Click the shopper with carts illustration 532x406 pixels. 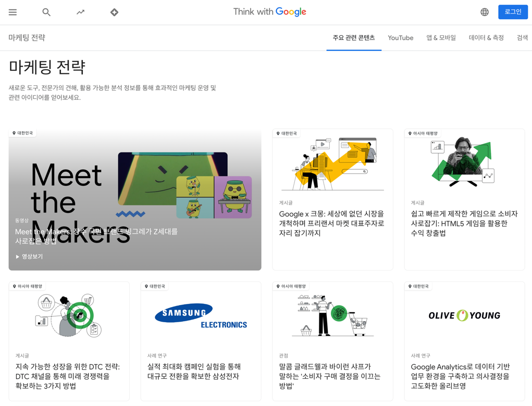pyautogui.click(x=332, y=315)
